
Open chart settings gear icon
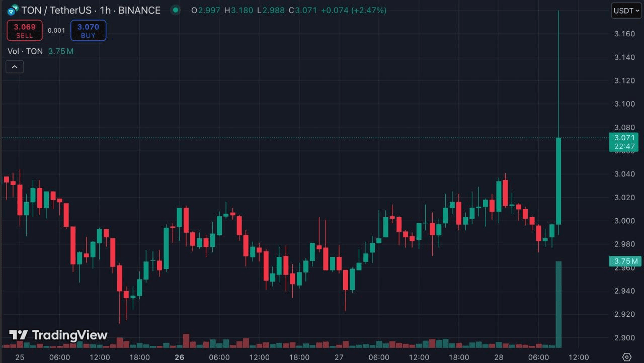tap(626, 357)
